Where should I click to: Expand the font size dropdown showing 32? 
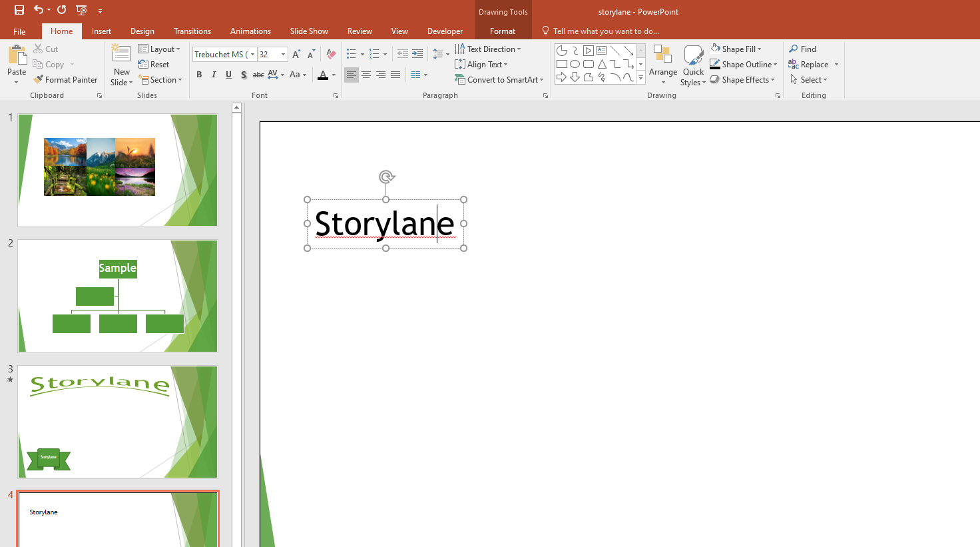click(283, 55)
